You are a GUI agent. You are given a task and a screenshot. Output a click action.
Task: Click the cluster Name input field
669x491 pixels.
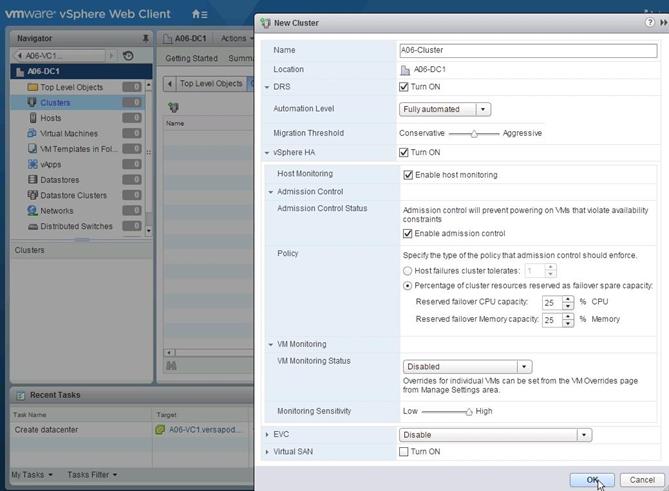pos(528,50)
